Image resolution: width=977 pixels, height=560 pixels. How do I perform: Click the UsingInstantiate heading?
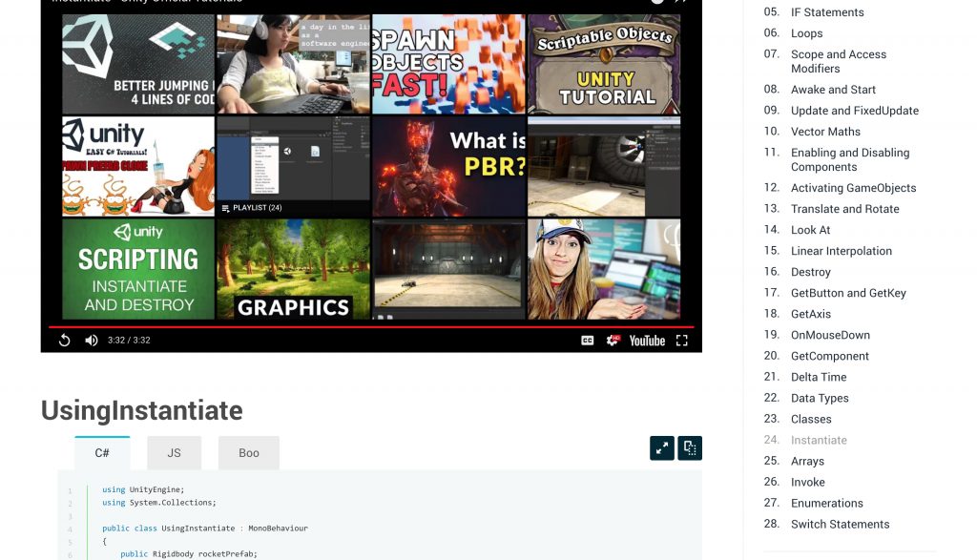[x=141, y=410]
